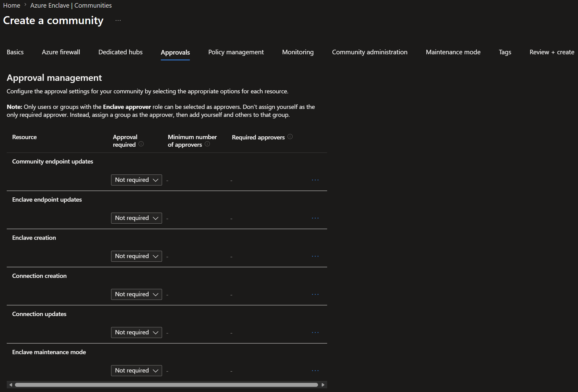Go to the Policy management tab

click(236, 52)
